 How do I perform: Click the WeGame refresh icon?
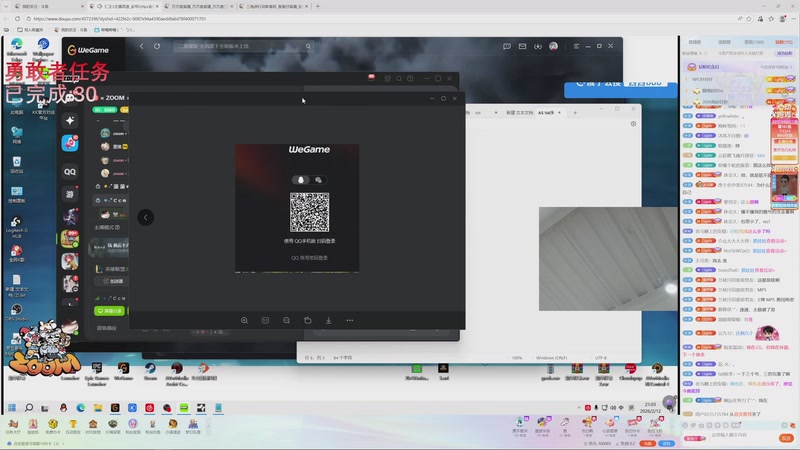(x=157, y=46)
